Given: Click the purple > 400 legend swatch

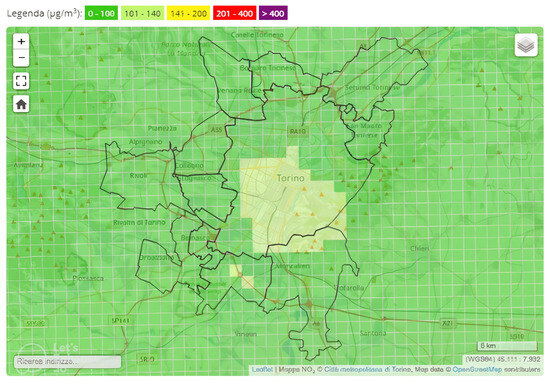Looking at the screenshot, I should pyautogui.click(x=273, y=13).
